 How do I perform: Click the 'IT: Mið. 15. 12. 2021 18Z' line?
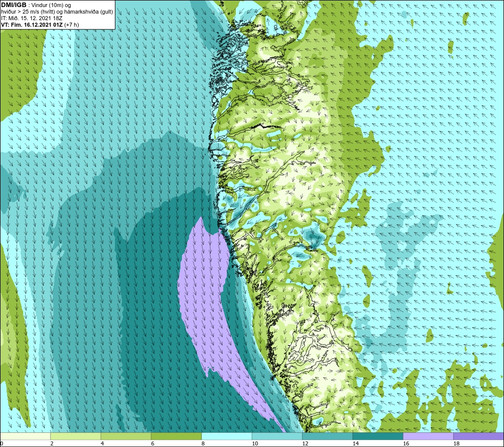click(x=31, y=18)
